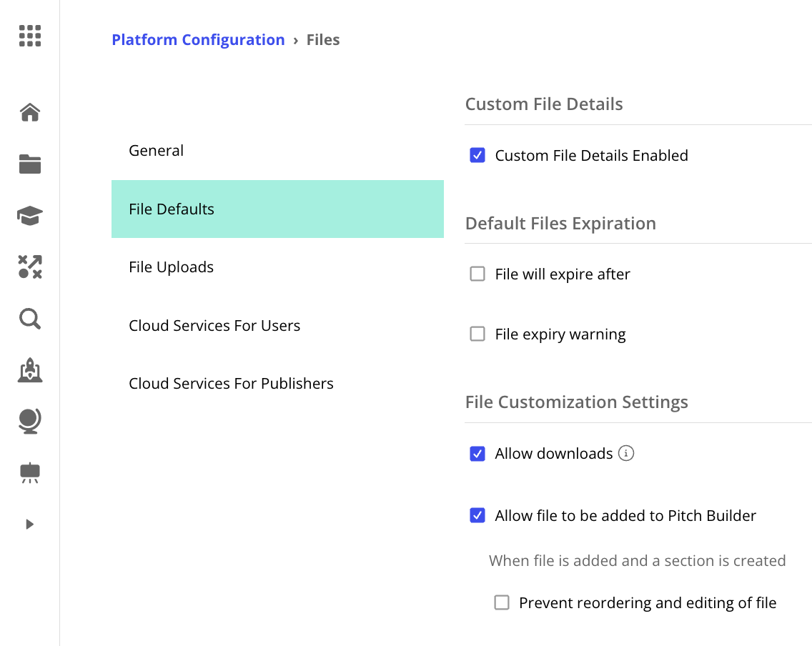This screenshot has height=646, width=812.
Task: Open Cloud Services For Publishers section
Action: tap(231, 384)
